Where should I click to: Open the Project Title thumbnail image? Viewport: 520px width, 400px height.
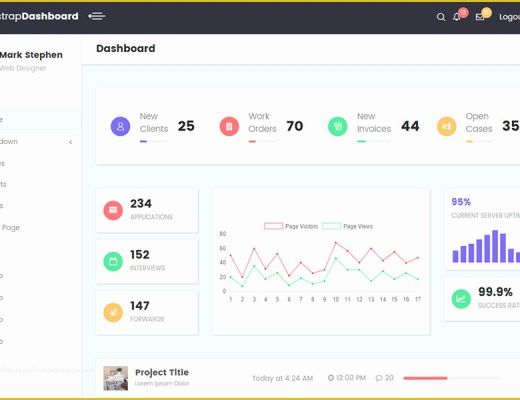(x=115, y=378)
